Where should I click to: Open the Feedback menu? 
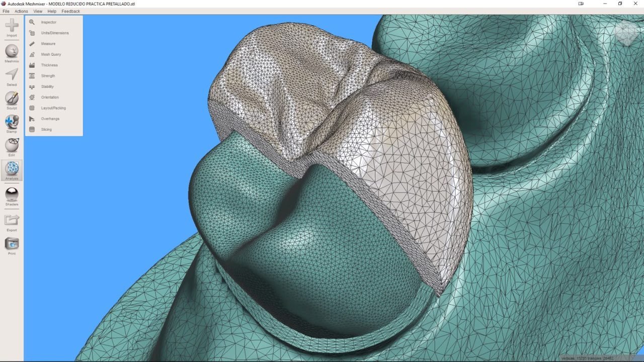pyautogui.click(x=70, y=11)
